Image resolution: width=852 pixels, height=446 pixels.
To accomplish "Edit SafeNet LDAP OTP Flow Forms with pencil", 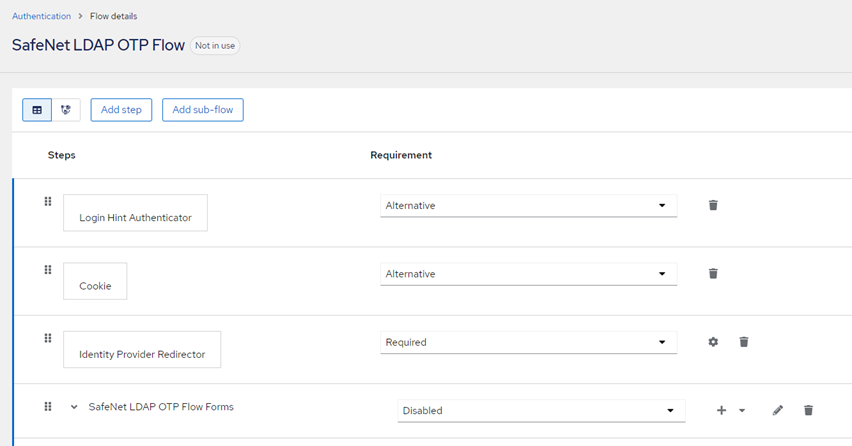I will (x=778, y=411).
